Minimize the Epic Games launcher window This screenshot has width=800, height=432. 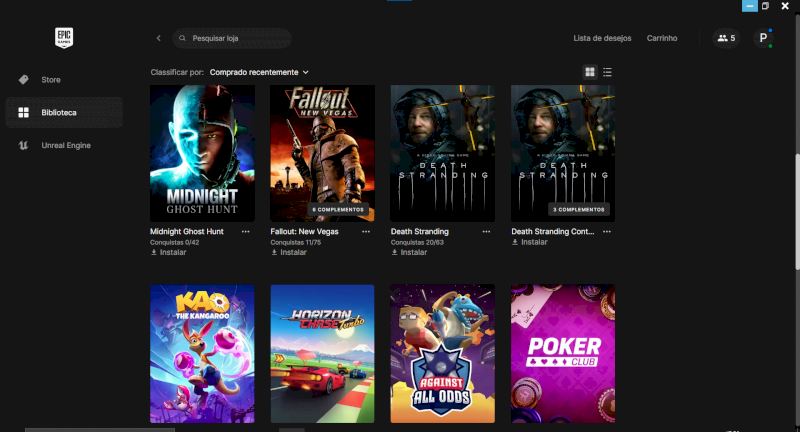(749, 6)
